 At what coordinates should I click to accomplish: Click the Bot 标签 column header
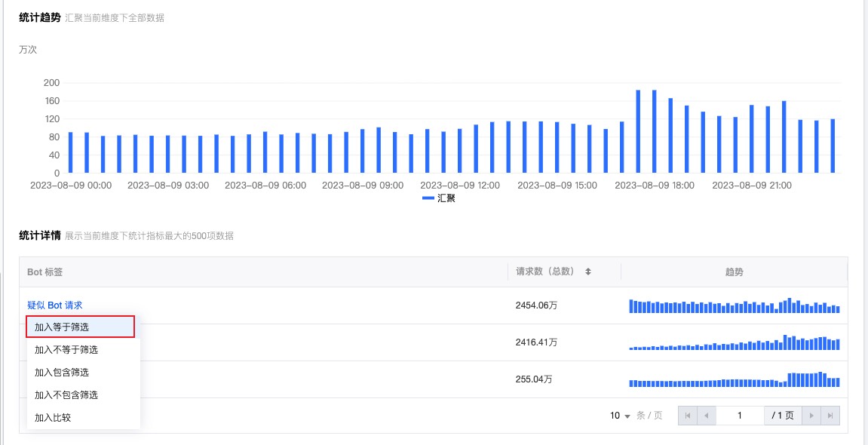(x=45, y=272)
